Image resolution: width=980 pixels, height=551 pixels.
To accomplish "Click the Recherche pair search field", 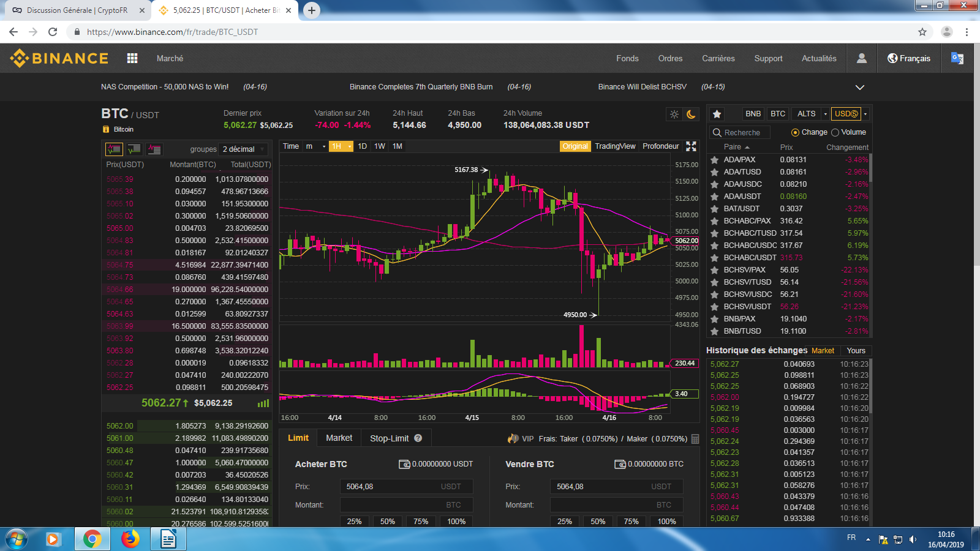I will [x=747, y=133].
